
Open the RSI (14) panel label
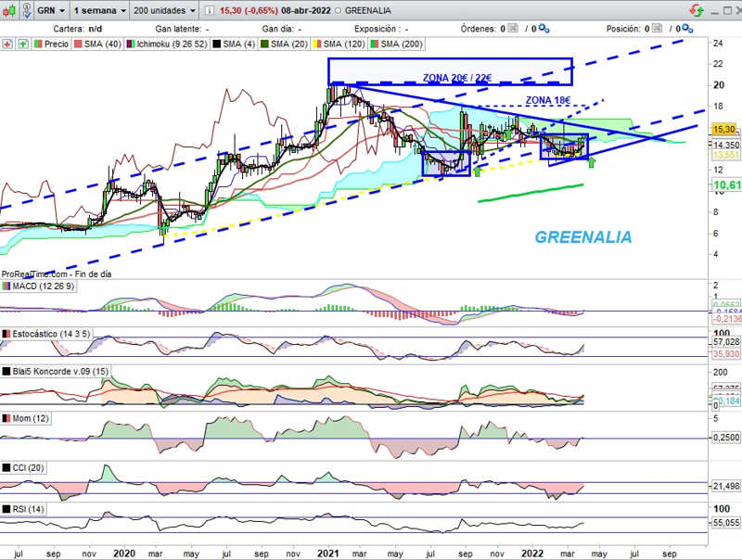[23, 509]
